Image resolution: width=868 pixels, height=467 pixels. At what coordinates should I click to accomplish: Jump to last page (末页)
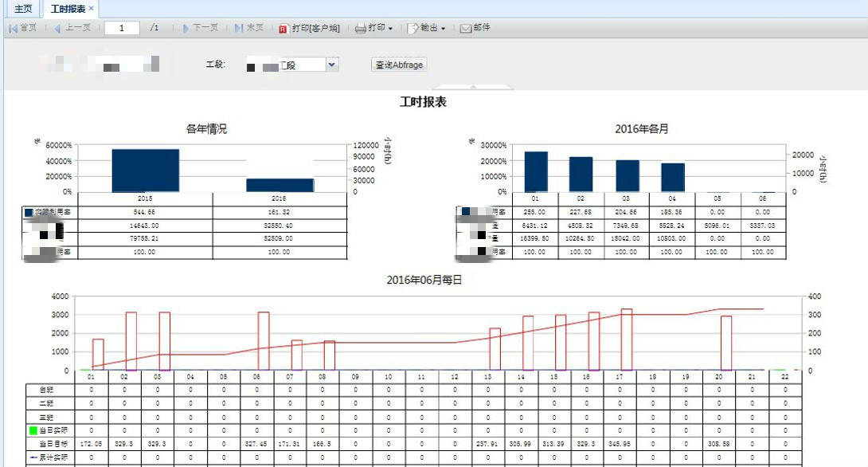pos(249,28)
